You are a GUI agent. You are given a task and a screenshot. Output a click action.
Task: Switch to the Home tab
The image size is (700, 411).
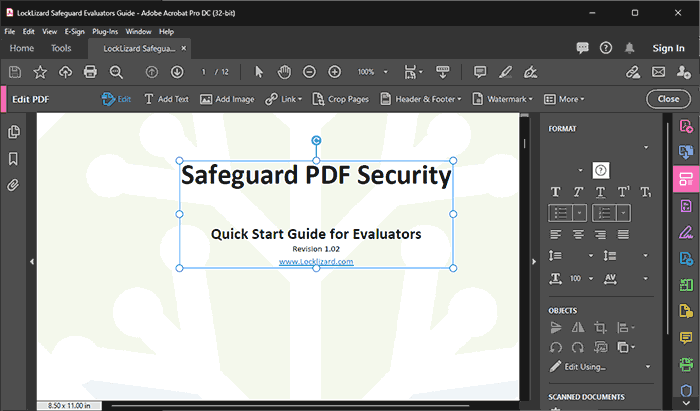[x=21, y=48]
